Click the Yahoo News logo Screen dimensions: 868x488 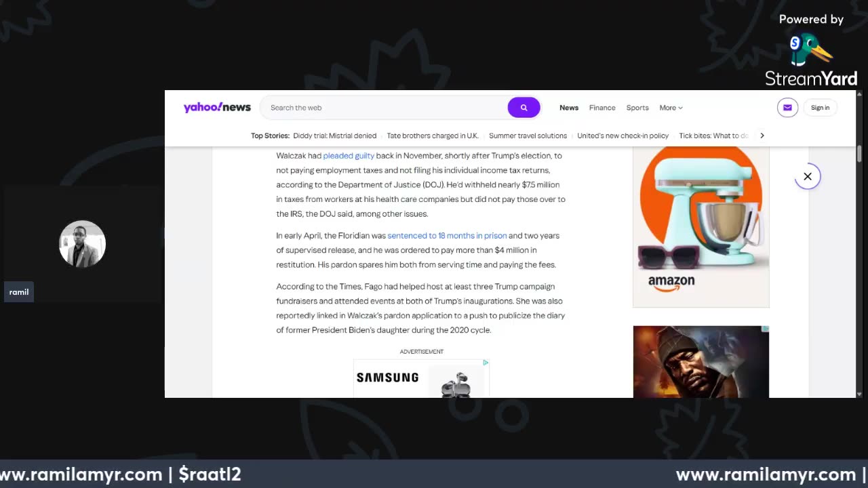pyautogui.click(x=217, y=107)
